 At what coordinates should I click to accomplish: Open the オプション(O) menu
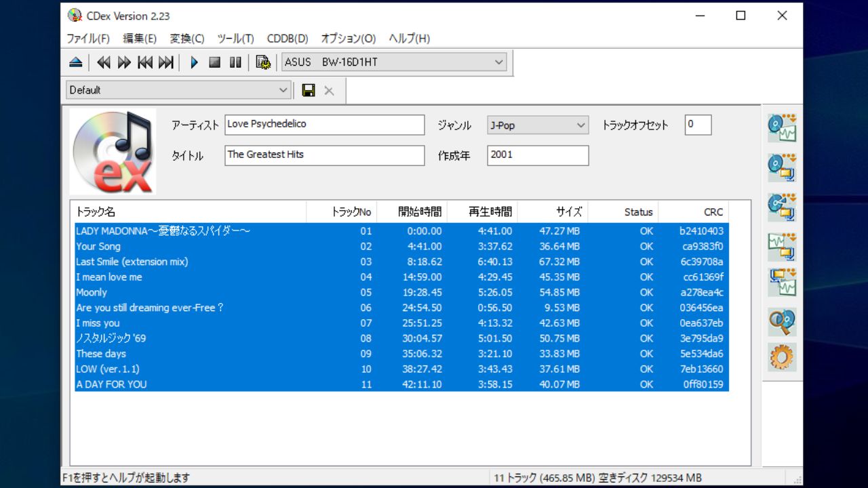tap(349, 39)
